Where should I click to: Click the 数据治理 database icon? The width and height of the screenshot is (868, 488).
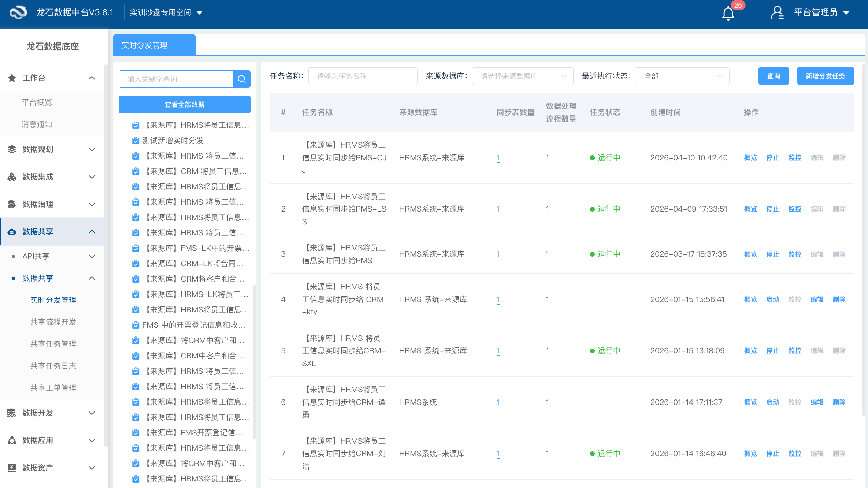12,204
